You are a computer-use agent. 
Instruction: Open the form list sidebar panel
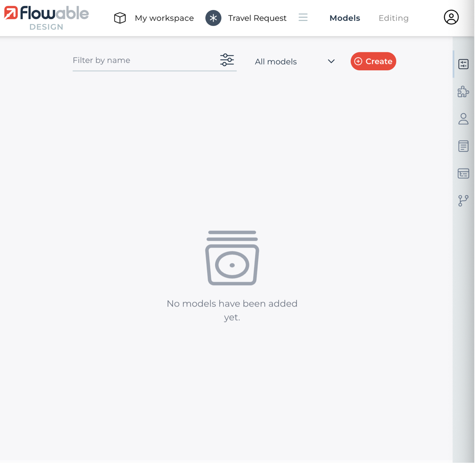tap(463, 174)
